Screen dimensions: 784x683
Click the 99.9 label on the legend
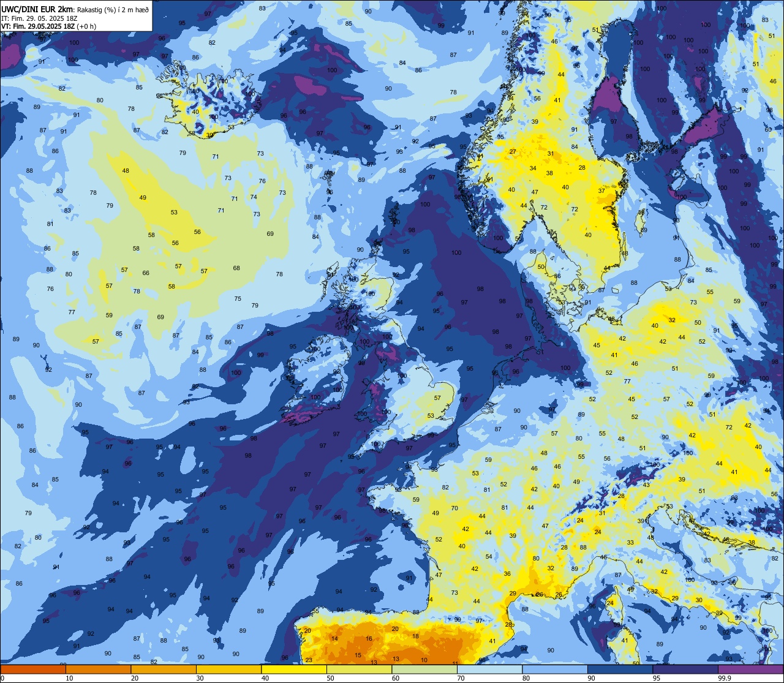tap(725, 678)
